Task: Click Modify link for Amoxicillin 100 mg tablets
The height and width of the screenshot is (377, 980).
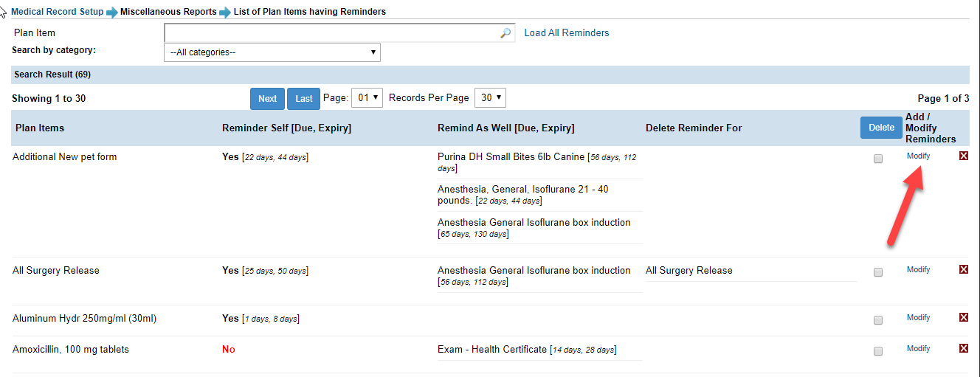Action: [x=919, y=348]
